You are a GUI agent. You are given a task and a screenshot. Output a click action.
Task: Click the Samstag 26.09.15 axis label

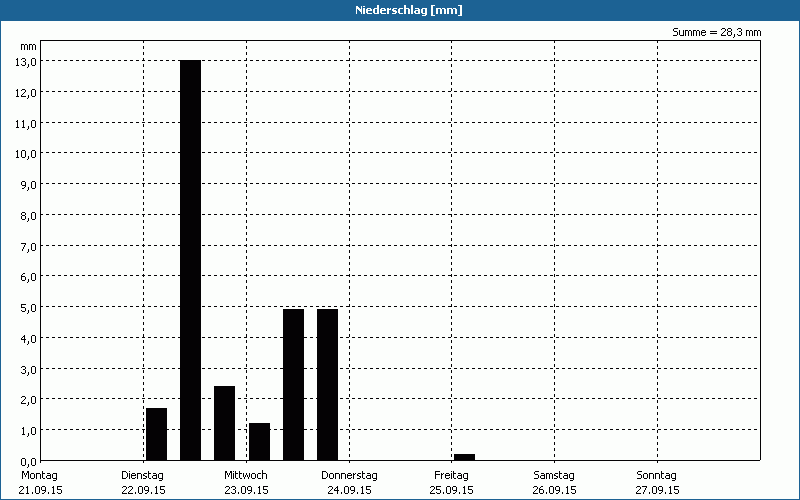pyautogui.click(x=554, y=483)
